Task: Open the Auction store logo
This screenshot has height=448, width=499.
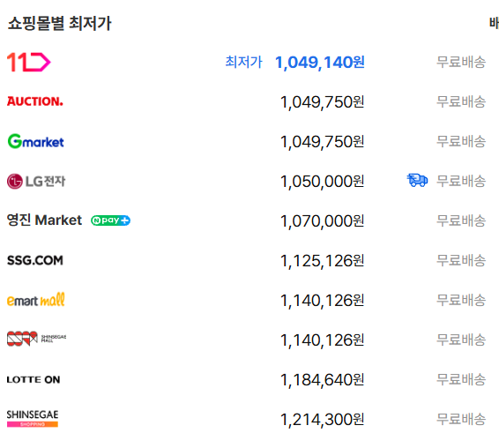Action: point(35,101)
